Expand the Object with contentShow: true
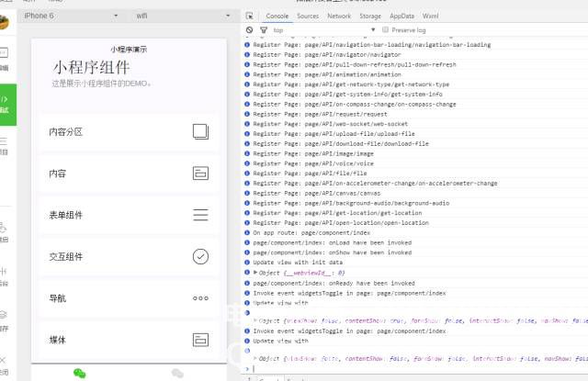Screen dimensions: 588x381 click(255, 320)
